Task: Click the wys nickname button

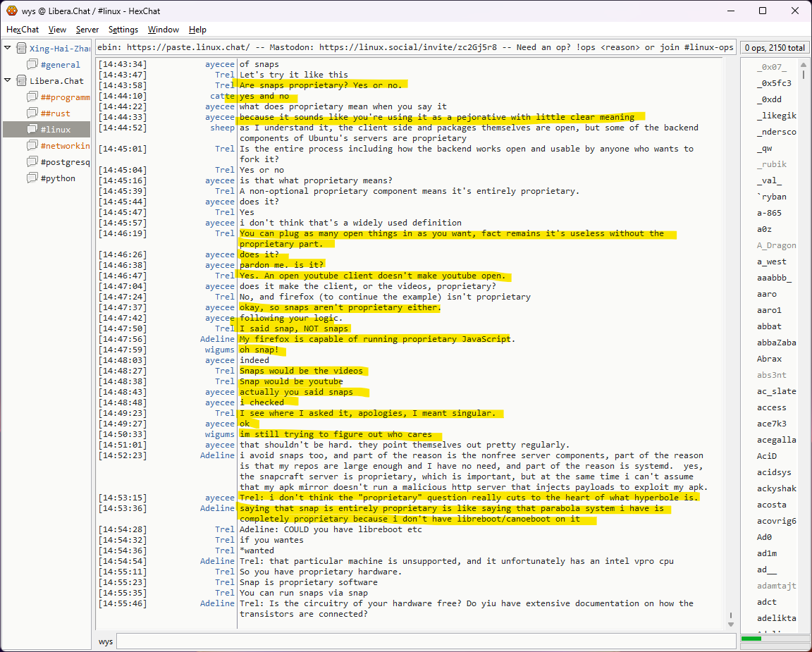Action: (x=106, y=641)
